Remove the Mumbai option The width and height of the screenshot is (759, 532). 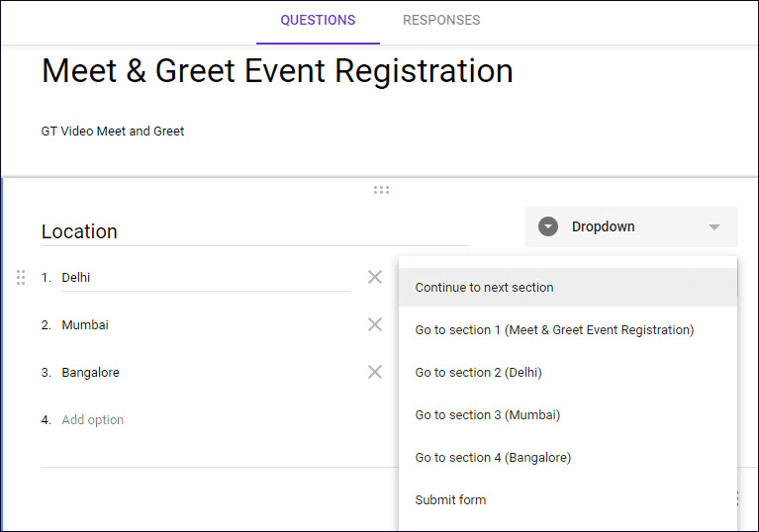tap(375, 324)
